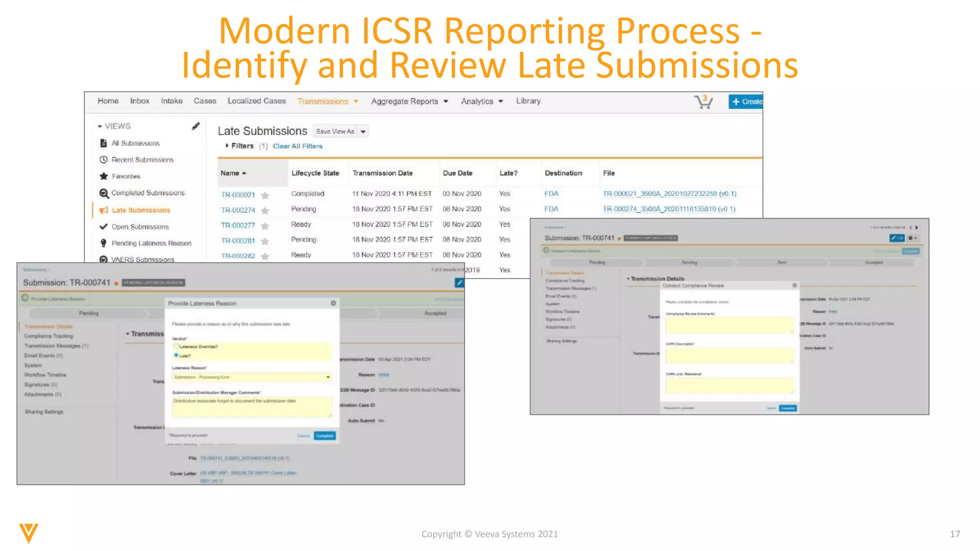Click lightbulb icon for Pending Lateness Reason
The image size is (980, 551).
(103, 243)
